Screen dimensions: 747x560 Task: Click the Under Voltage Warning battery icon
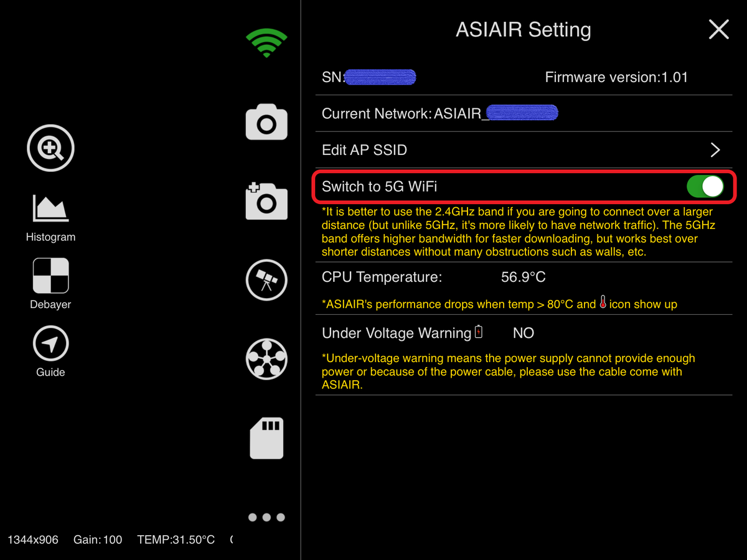(479, 332)
